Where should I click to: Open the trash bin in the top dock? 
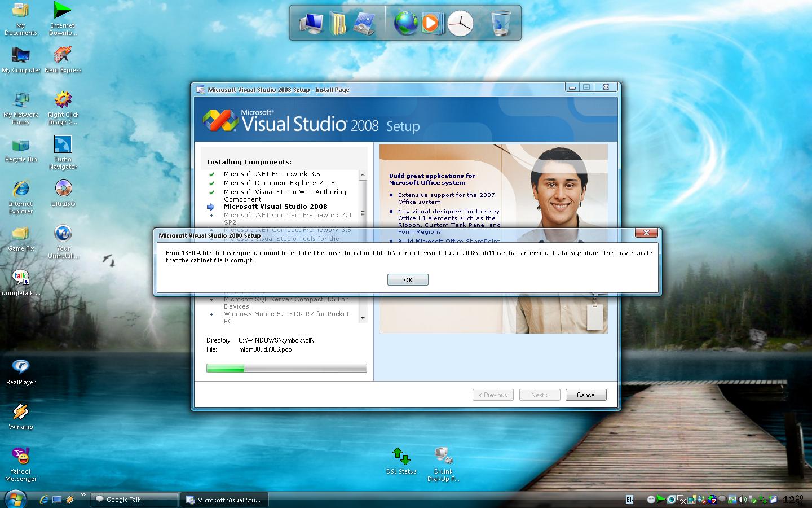click(x=500, y=23)
